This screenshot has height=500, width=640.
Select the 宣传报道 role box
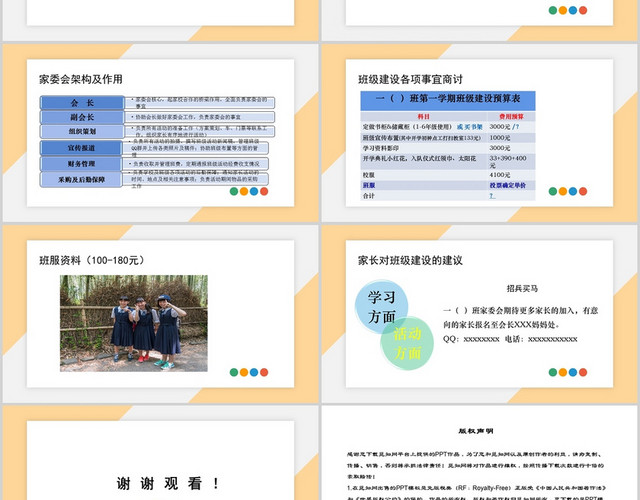pos(81,148)
